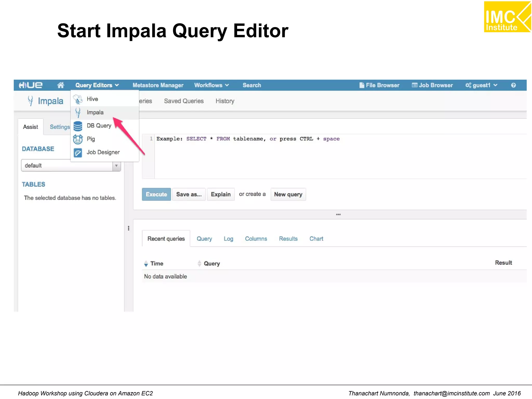Click the TABLES section heading
This screenshot has width=532, height=399.
point(33,184)
